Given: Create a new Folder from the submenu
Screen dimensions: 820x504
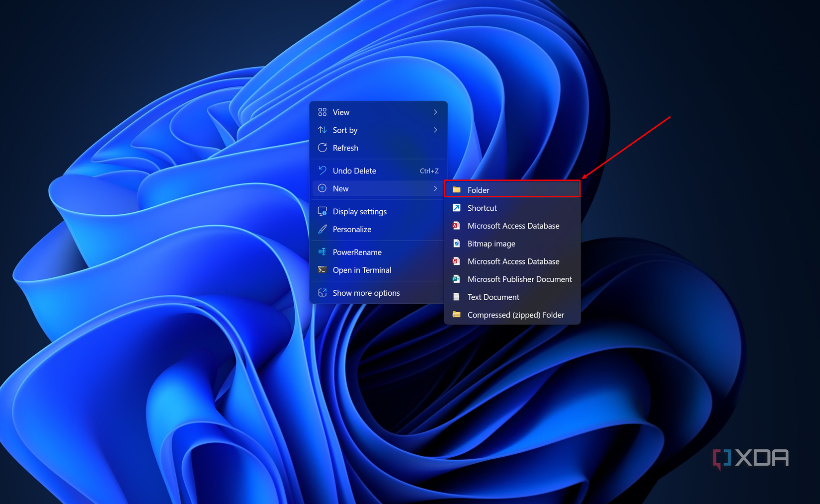Looking at the screenshot, I should pyautogui.click(x=478, y=189).
